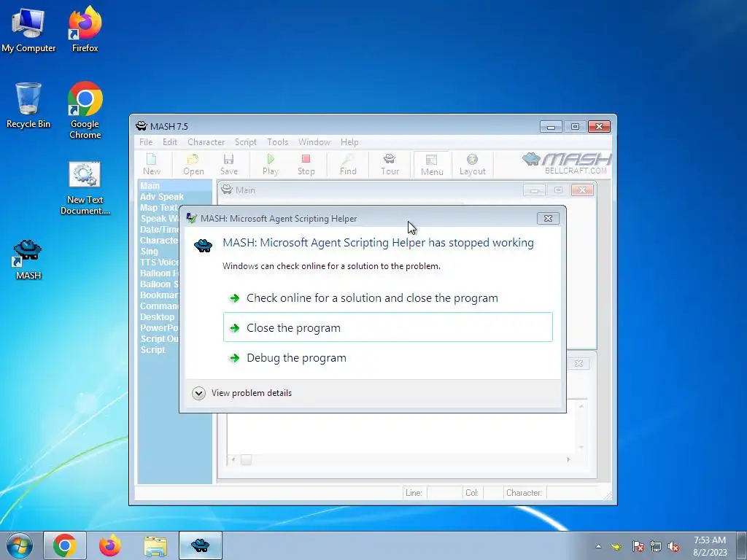Click the Show desktop button on the taskbar
The image size is (747, 560).
coord(742,545)
